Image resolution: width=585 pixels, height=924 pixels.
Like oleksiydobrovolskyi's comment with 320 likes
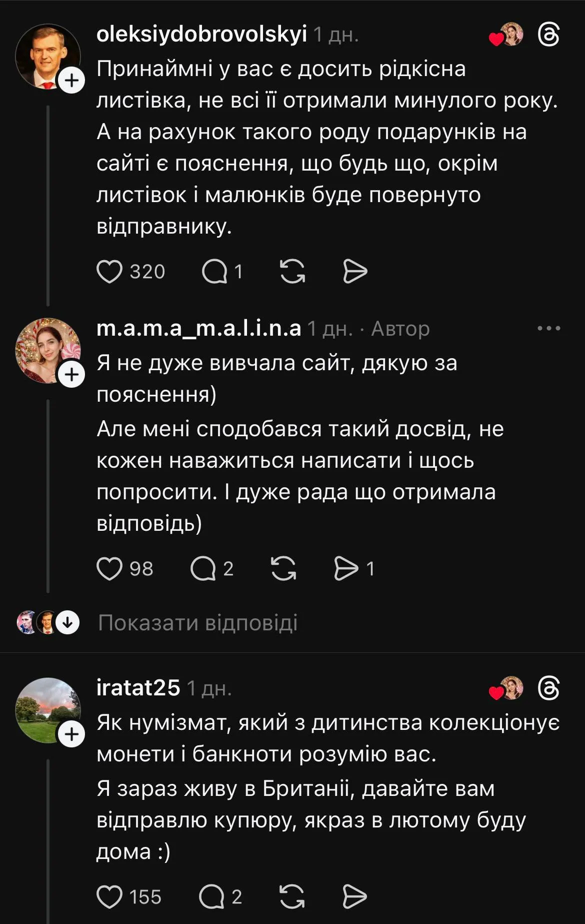(x=109, y=272)
